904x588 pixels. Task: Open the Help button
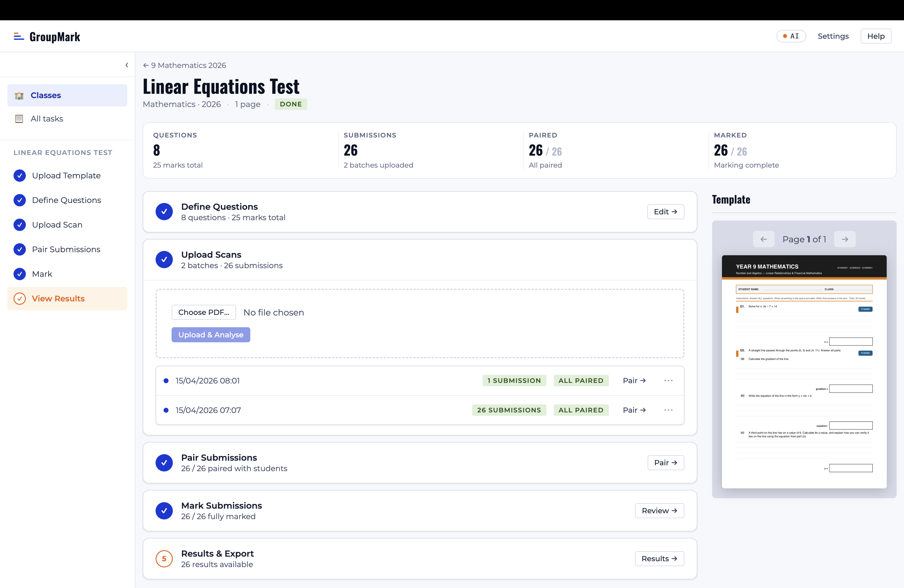[x=875, y=36]
